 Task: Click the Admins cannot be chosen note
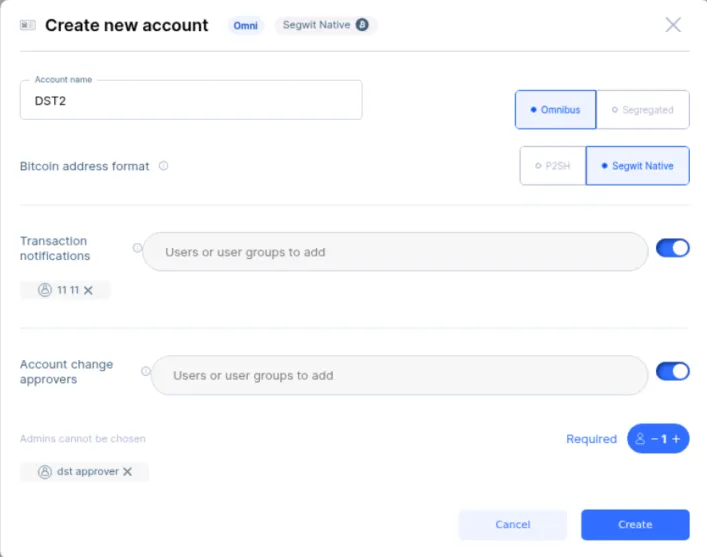(83, 439)
